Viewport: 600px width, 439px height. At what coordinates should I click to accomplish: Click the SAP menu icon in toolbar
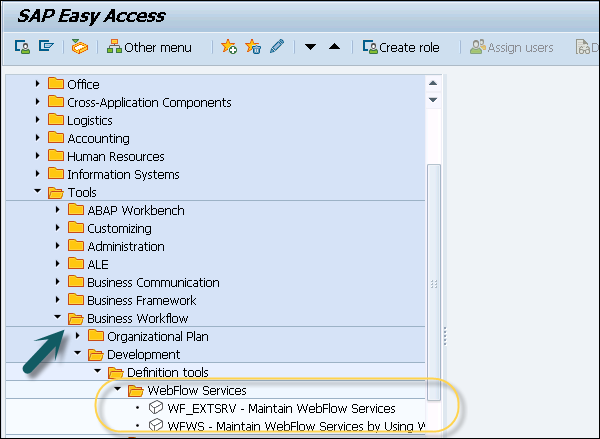46,47
